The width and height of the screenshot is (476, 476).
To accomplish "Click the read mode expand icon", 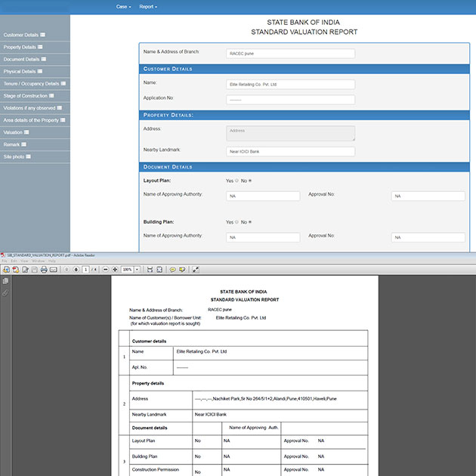I will [196, 269].
